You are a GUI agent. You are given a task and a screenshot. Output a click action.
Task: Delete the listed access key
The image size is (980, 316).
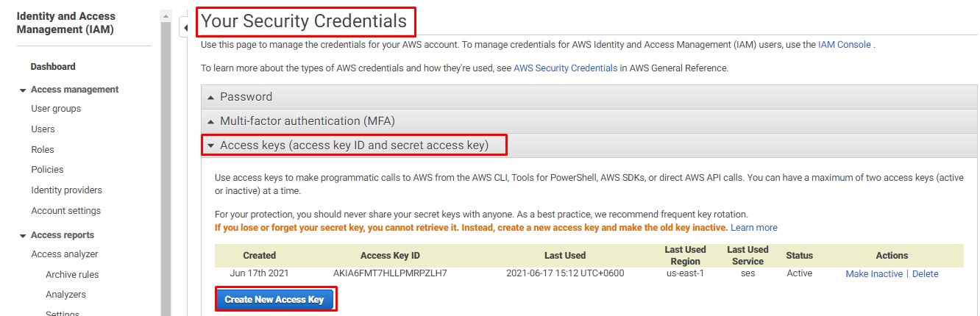pos(925,273)
